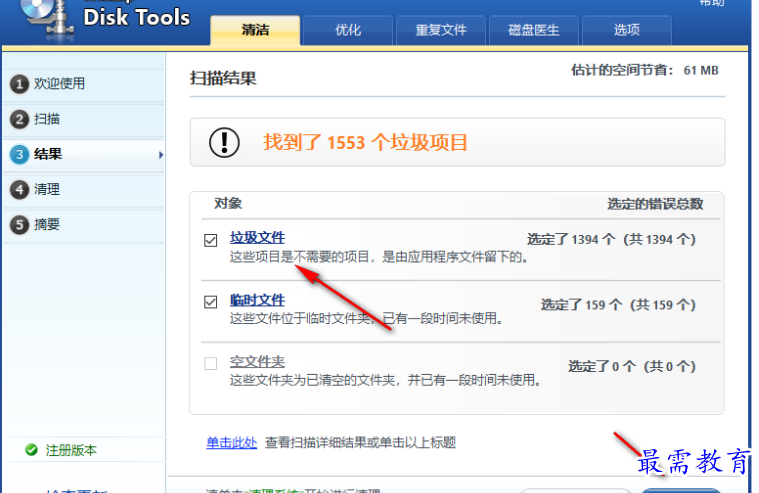Uncheck the 垃圾文件 checkbox
Screen dimensions: 759x493
pyautogui.click(x=211, y=240)
